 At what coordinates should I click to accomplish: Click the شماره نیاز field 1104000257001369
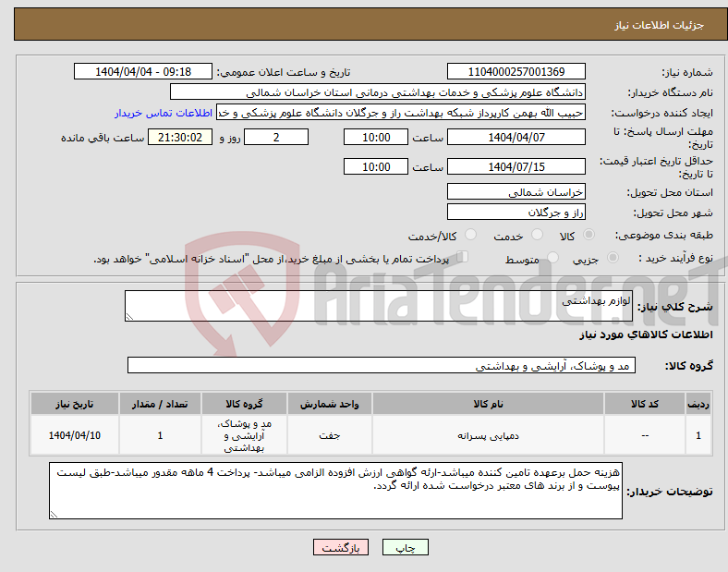[x=516, y=71]
